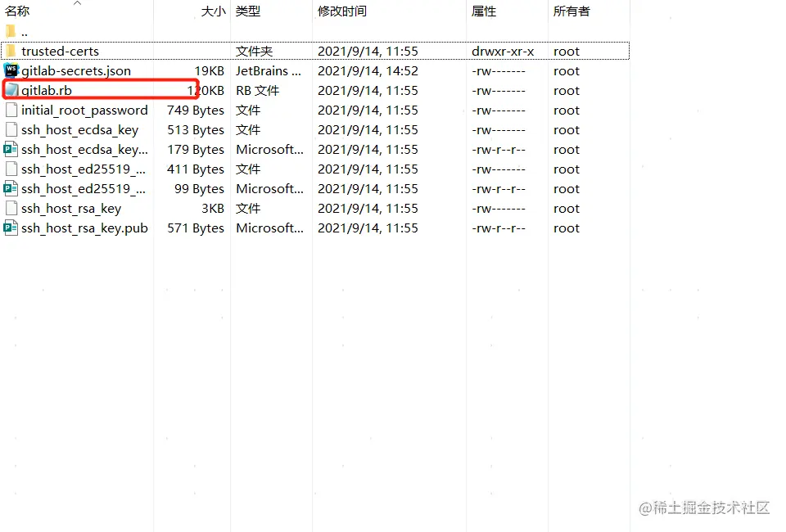Select the initial_root_password file name
Viewport: 786px width, 532px height.
tap(84, 110)
